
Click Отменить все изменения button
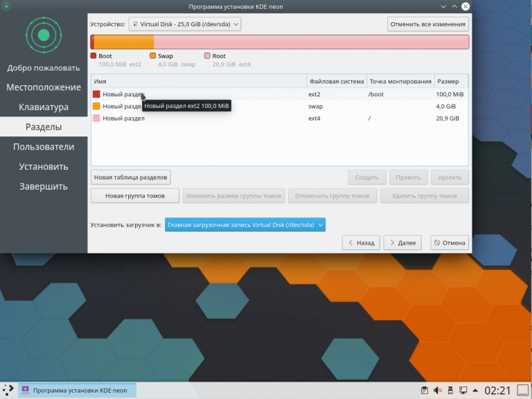[x=427, y=24]
